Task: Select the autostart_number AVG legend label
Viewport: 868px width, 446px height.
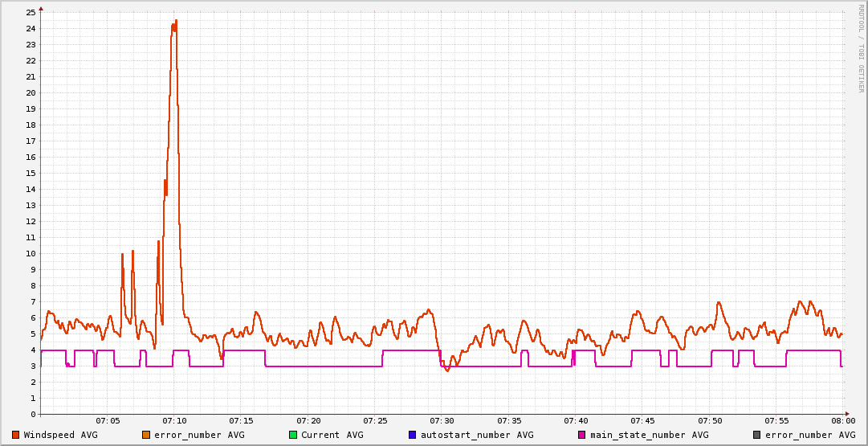Action: click(477, 435)
